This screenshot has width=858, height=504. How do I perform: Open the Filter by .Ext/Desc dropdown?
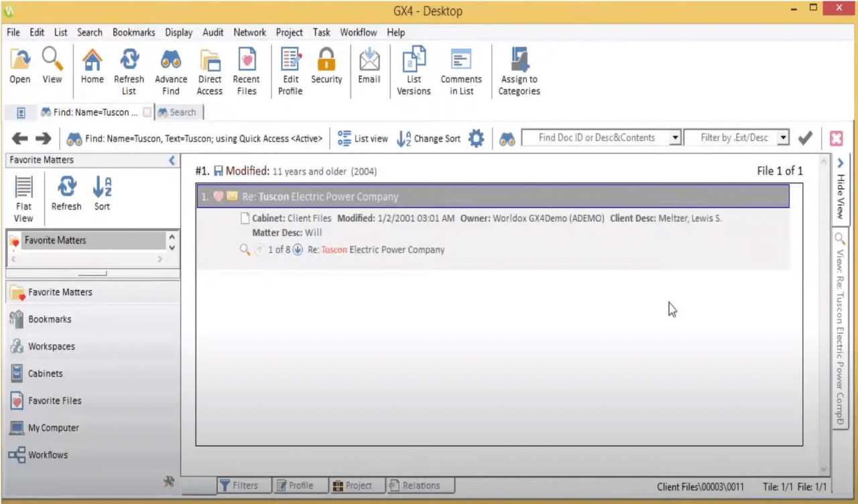[x=783, y=137]
